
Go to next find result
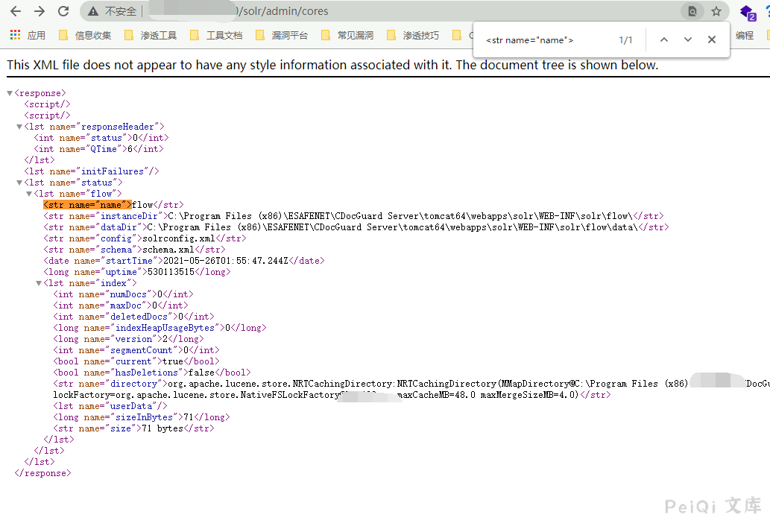click(687, 39)
